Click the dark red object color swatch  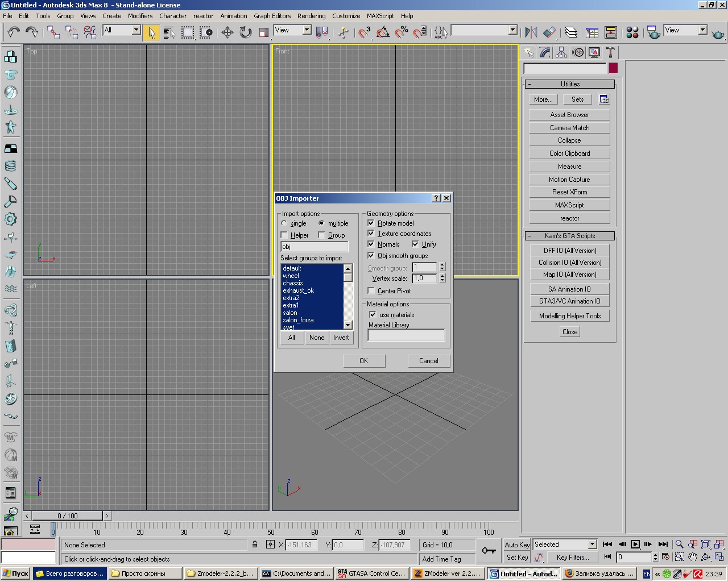click(613, 68)
